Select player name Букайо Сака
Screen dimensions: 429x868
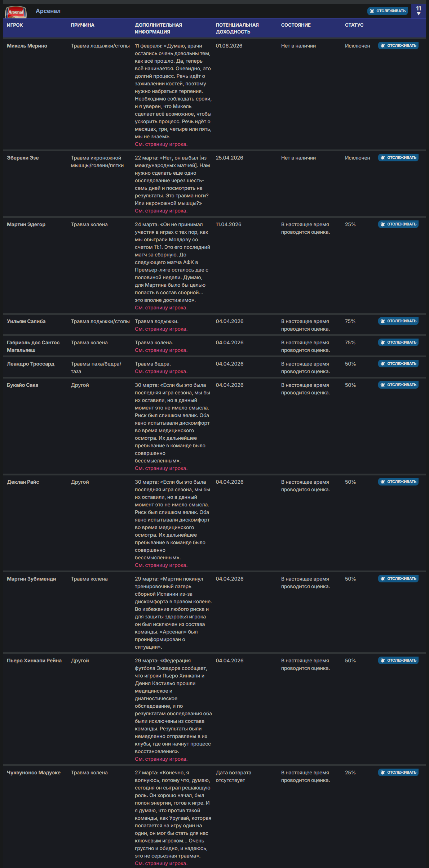(x=22, y=385)
